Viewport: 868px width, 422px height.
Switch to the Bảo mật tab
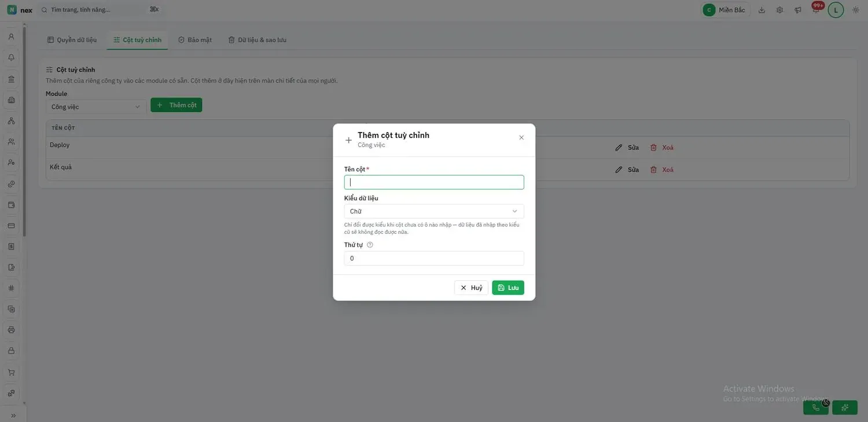click(195, 40)
